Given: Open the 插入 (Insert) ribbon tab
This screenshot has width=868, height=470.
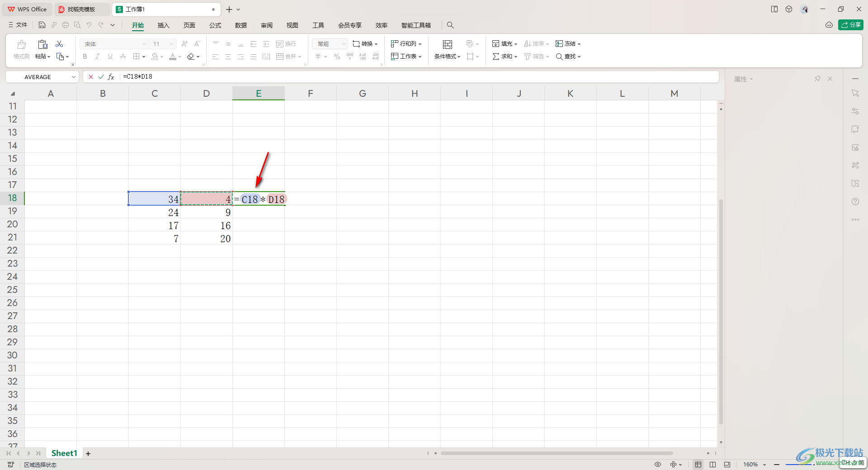Looking at the screenshot, I should [163, 25].
